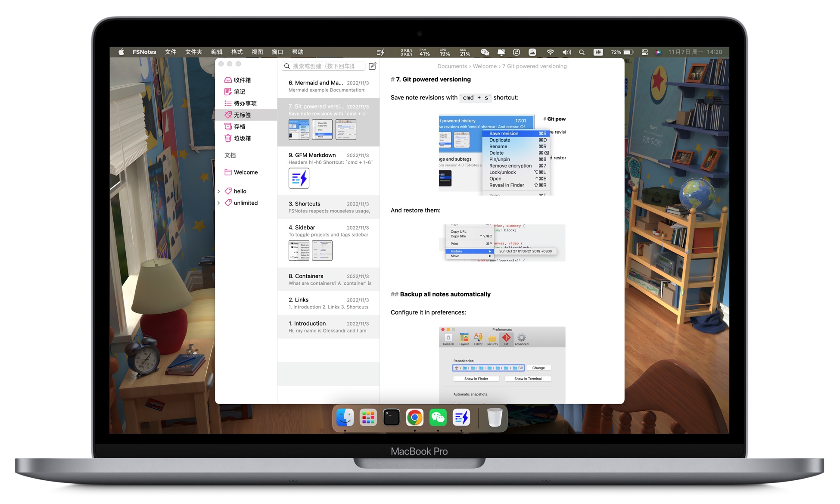Open Wi-Fi menu in menu bar

tap(550, 52)
